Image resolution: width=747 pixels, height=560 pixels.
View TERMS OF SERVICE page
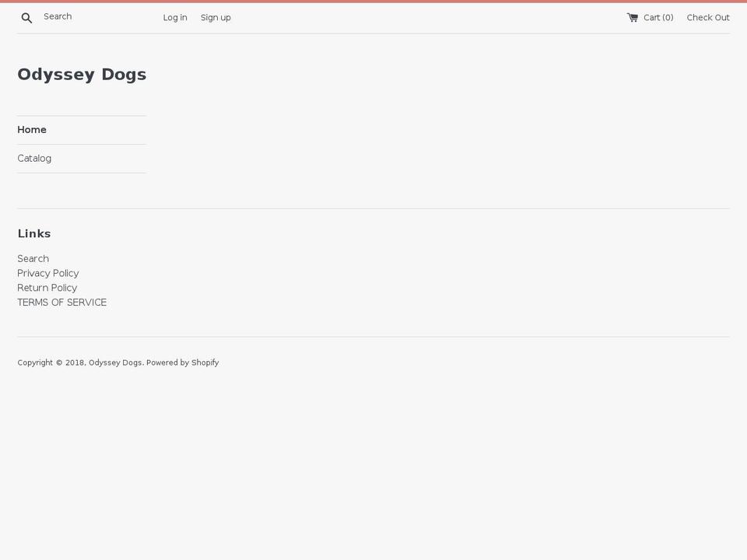pyautogui.click(x=62, y=303)
